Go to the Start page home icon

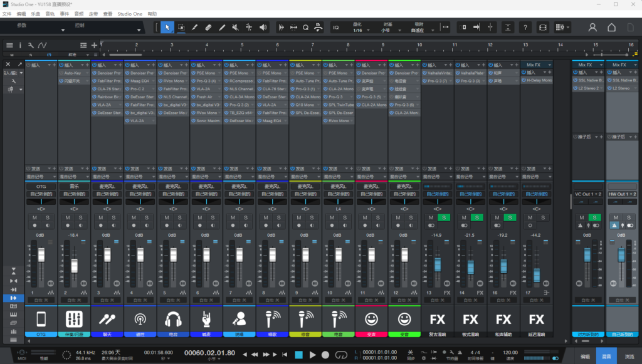611,28
